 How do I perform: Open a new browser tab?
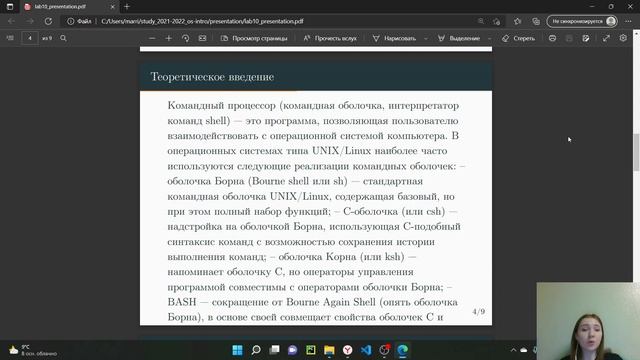click(127, 7)
